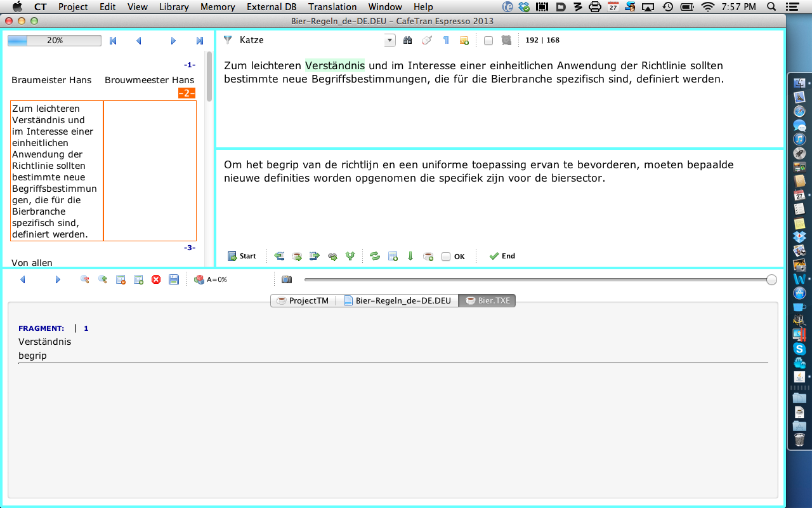Image resolution: width=812 pixels, height=508 pixels.
Task: Click the green fork split icon
Action: 350,257
